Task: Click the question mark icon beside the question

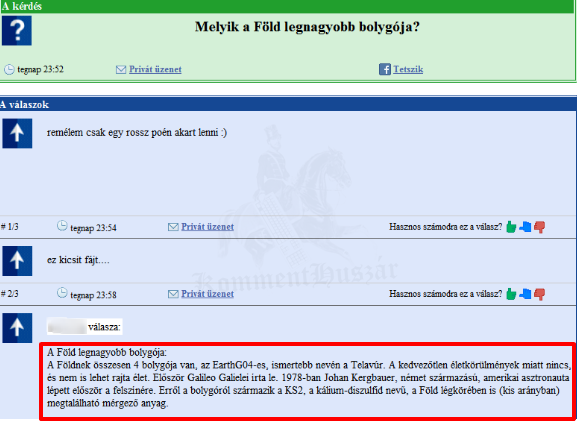Action: (17, 31)
